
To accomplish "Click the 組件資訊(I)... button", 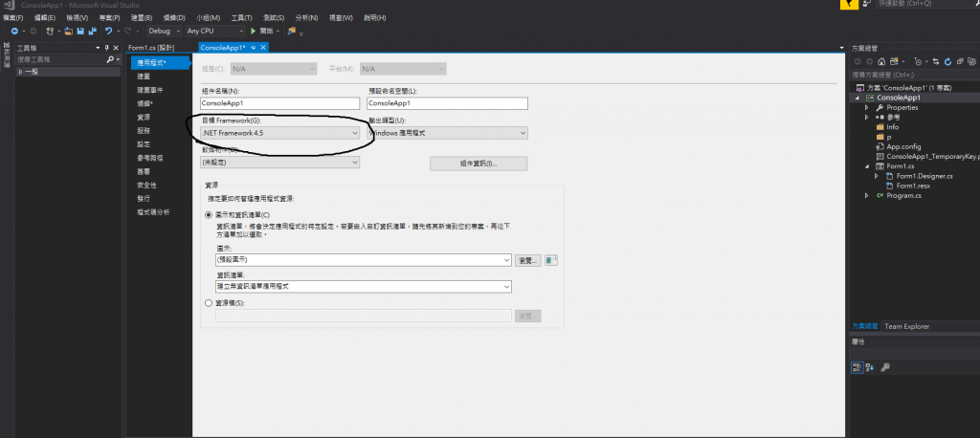I will [x=479, y=164].
